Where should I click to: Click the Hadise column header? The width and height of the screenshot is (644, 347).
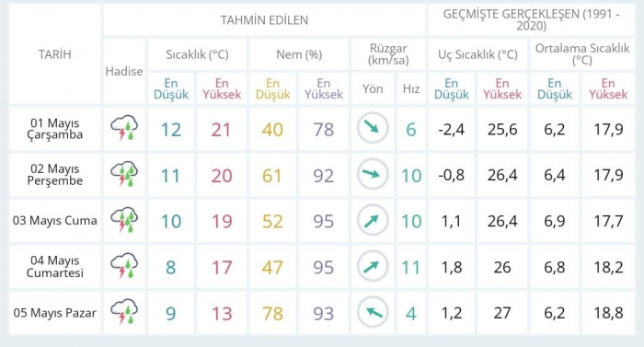(x=124, y=71)
